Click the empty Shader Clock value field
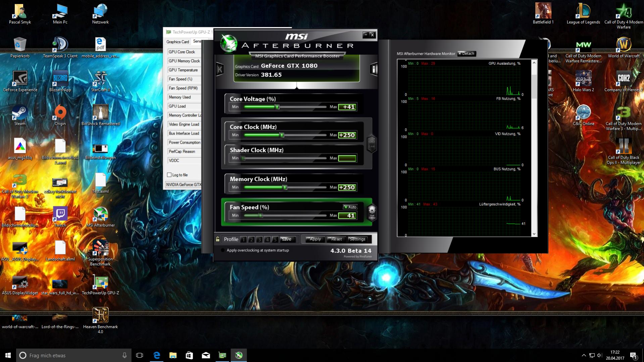Image resolution: width=644 pixels, height=362 pixels. coord(347,158)
